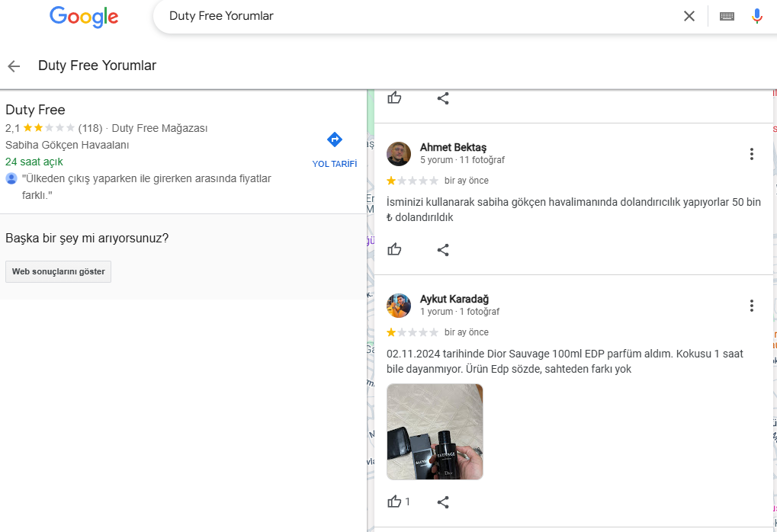Like Aykut Karadağ's perfume review
Screen dimensions: 777x532
point(394,502)
